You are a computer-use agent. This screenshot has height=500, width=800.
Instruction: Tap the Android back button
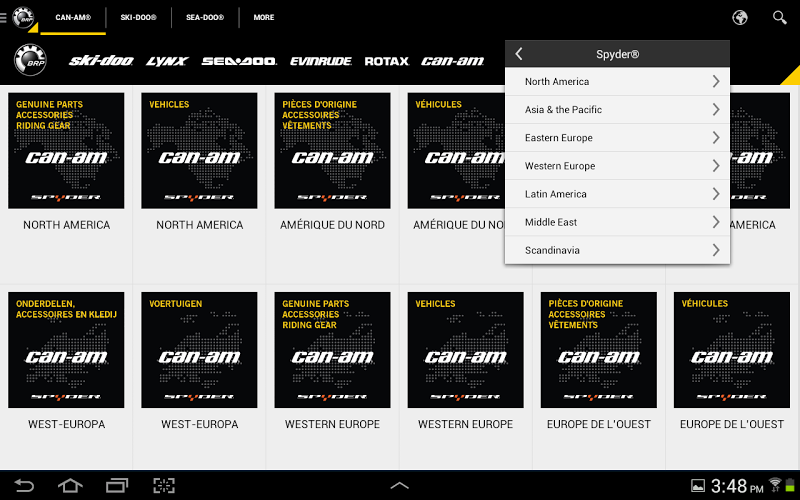point(24,485)
